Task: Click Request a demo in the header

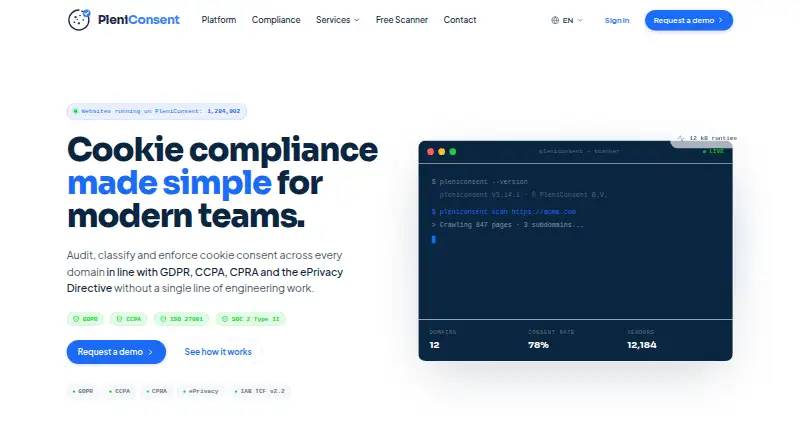Action: (689, 20)
